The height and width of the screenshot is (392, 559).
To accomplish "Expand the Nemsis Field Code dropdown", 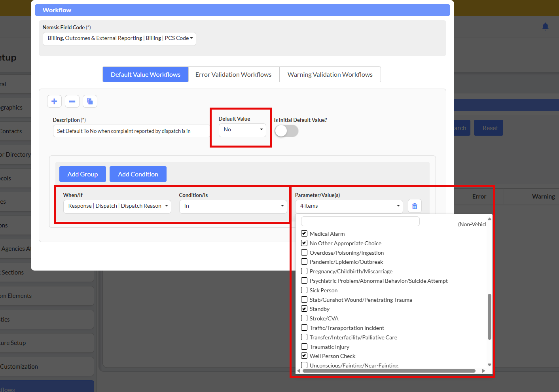I will 119,38.
